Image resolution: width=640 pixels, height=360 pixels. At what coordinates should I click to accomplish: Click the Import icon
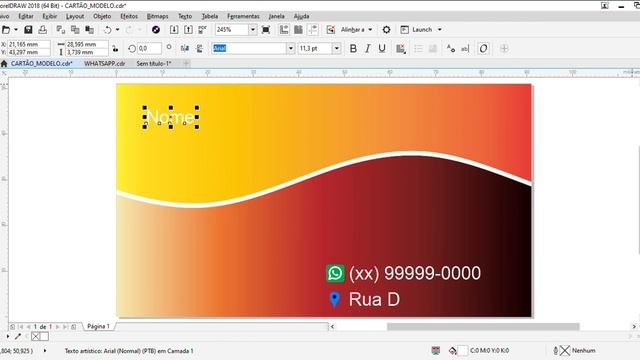click(x=174, y=30)
